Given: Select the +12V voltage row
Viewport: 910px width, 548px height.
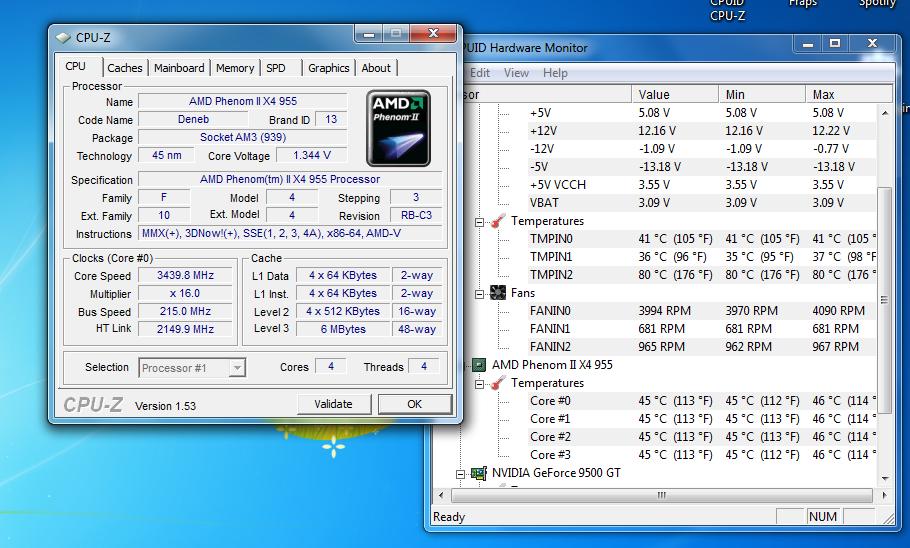Looking at the screenshot, I should pyautogui.click(x=702, y=131).
